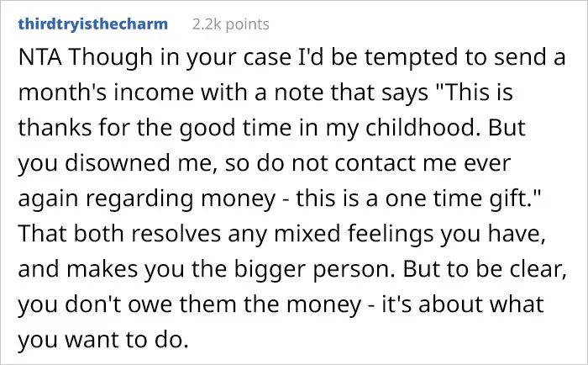Image resolution: width=588 pixels, height=365 pixels.
Task: Click the 2.2k points score
Action: [x=231, y=24]
